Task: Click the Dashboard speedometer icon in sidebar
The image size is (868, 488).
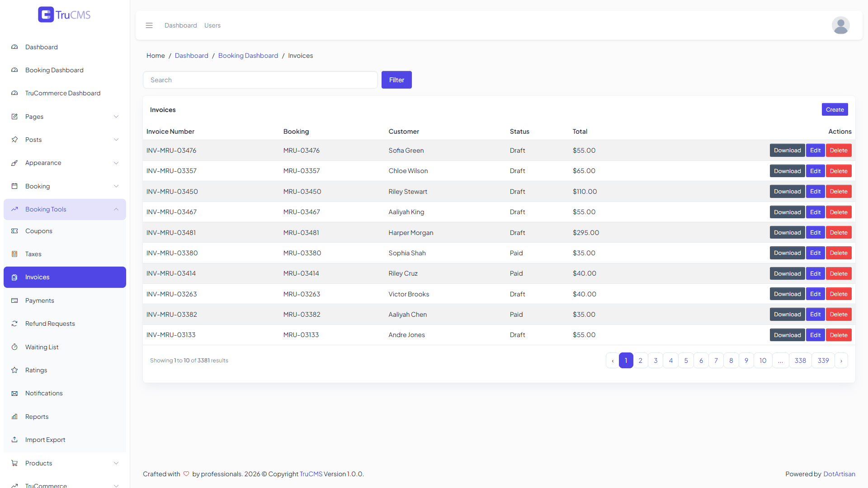Action: 14,47
